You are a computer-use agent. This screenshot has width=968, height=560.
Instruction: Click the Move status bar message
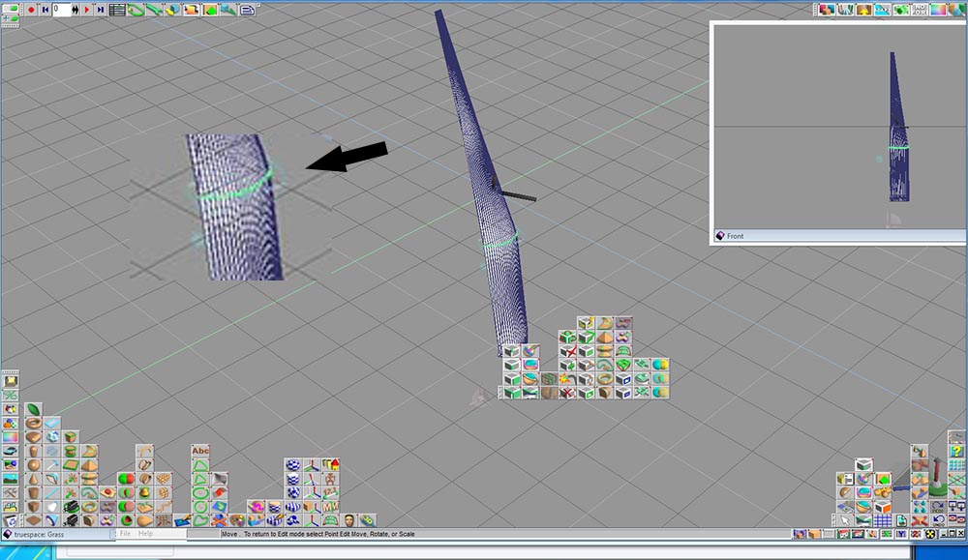click(x=318, y=534)
